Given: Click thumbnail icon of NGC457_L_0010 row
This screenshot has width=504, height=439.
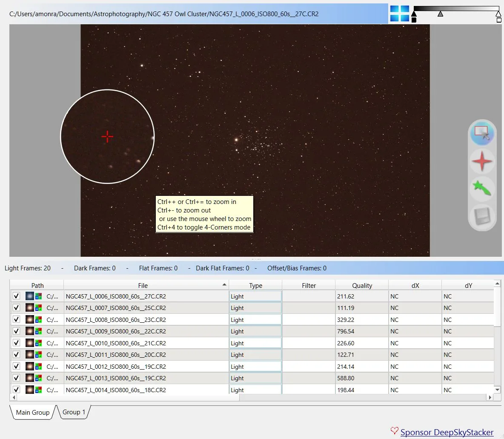Looking at the screenshot, I should pyautogui.click(x=29, y=343).
